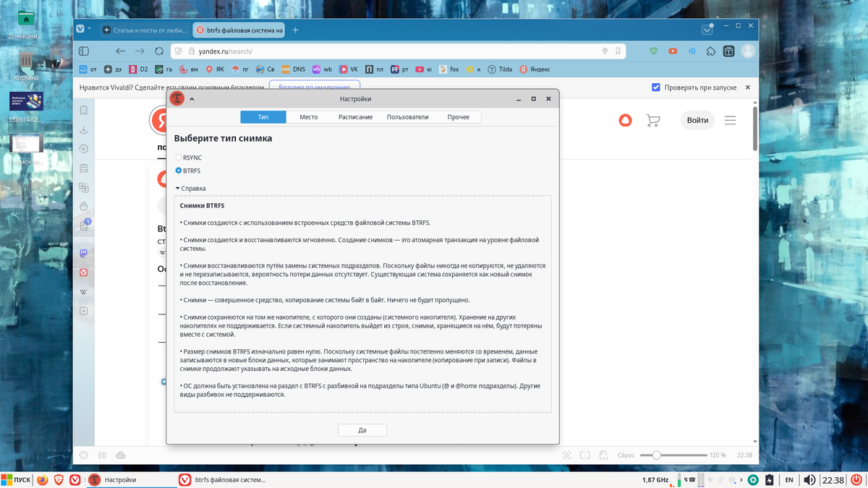
Task: Click EN keyboard layout indicator
Action: (x=789, y=479)
